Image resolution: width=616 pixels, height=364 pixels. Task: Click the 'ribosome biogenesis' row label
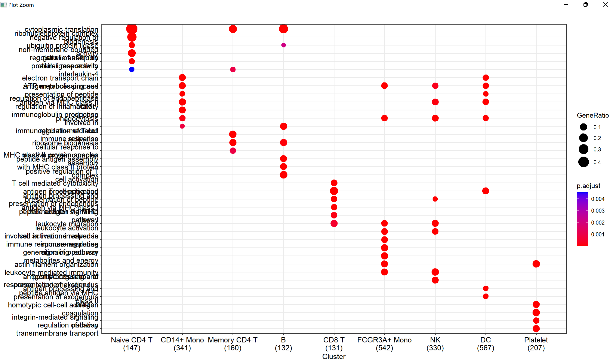click(65, 143)
